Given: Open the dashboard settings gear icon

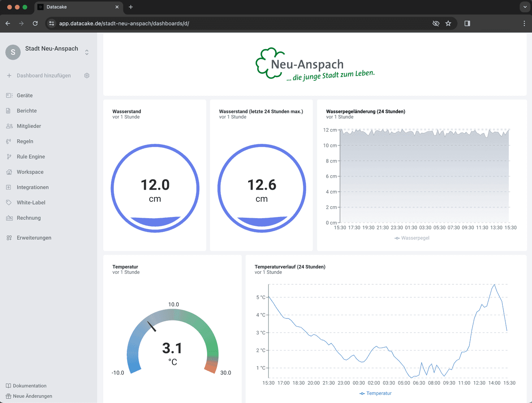Looking at the screenshot, I should tap(87, 76).
